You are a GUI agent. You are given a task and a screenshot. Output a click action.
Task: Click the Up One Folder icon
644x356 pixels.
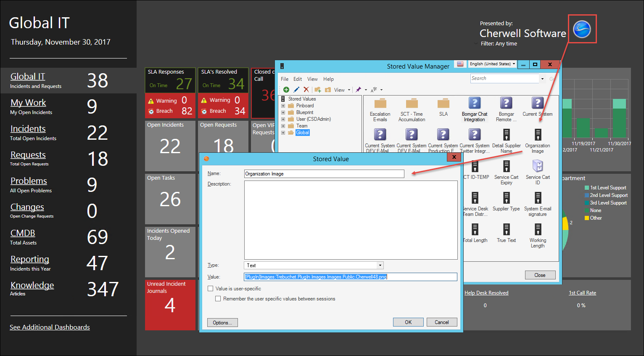pos(328,90)
